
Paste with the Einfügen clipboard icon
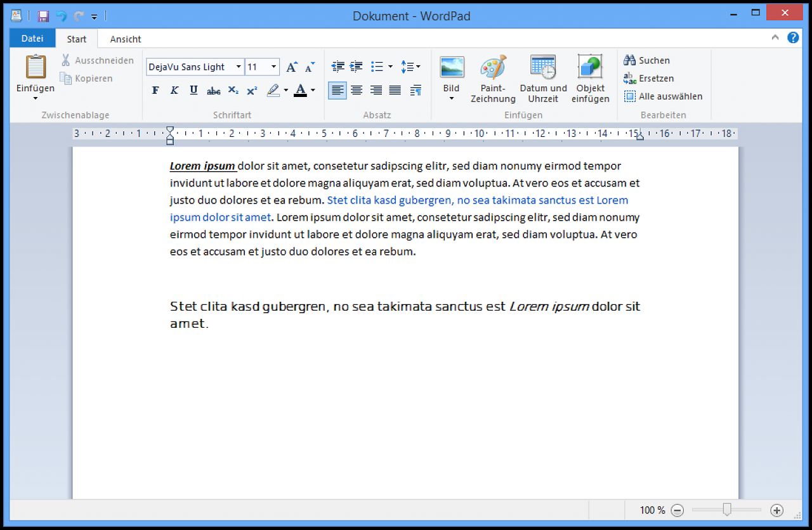click(x=36, y=67)
